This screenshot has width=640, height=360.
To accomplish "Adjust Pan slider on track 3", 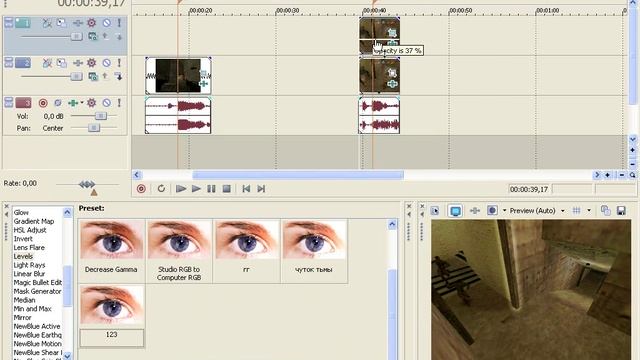I will point(94,128).
